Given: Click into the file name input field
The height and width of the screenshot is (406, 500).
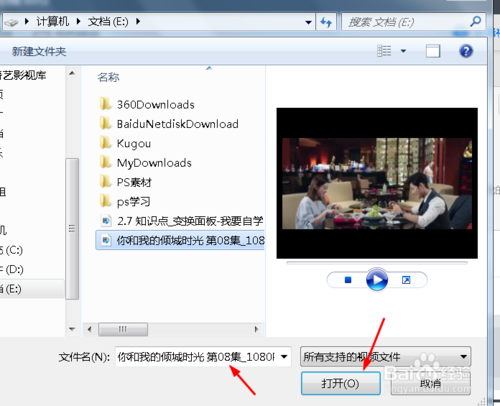Looking at the screenshot, I should [x=197, y=357].
